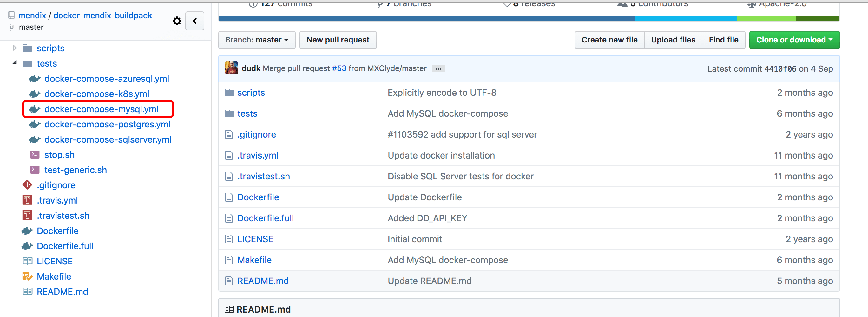This screenshot has width=868, height=317.
Task: Open docker-compose-k8s.yml in sidebar tree
Action: pyautogui.click(x=97, y=94)
